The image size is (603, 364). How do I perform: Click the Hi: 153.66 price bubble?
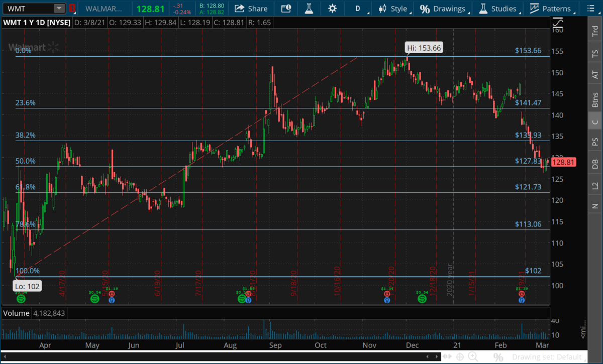[424, 48]
